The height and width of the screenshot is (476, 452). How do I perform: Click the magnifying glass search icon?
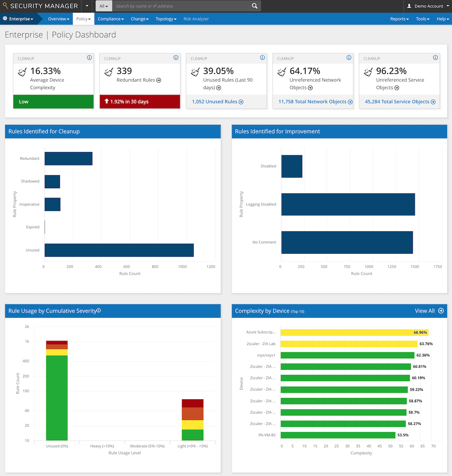tap(254, 6)
